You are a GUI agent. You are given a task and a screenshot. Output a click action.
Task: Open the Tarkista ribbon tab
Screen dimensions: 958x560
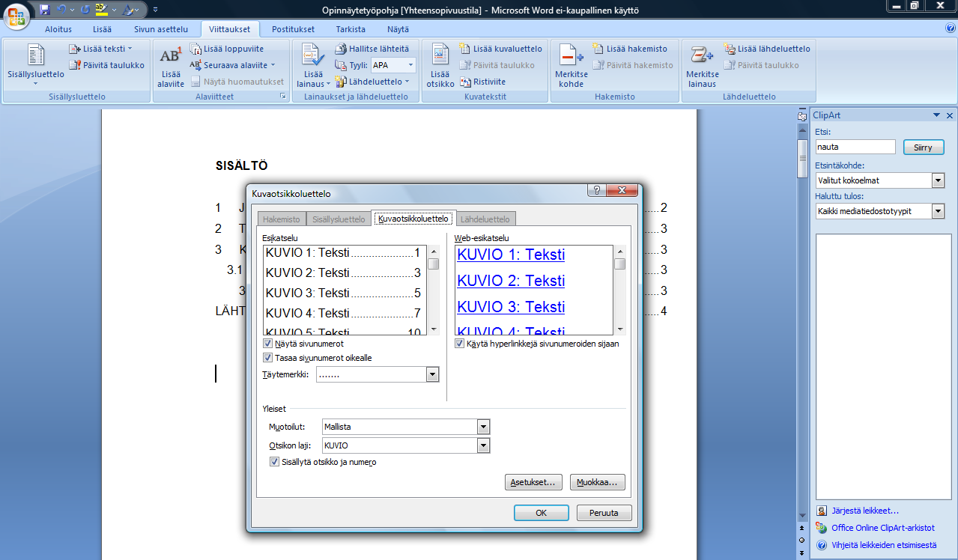point(351,29)
